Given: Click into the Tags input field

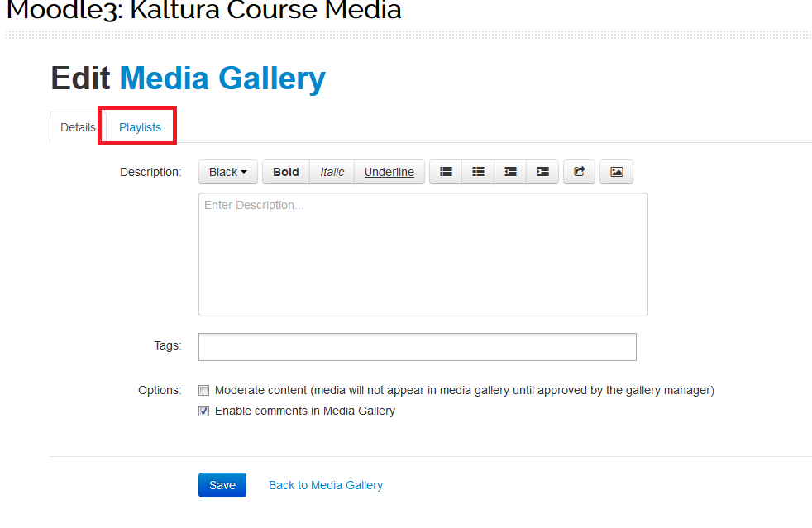Looking at the screenshot, I should click(418, 347).
